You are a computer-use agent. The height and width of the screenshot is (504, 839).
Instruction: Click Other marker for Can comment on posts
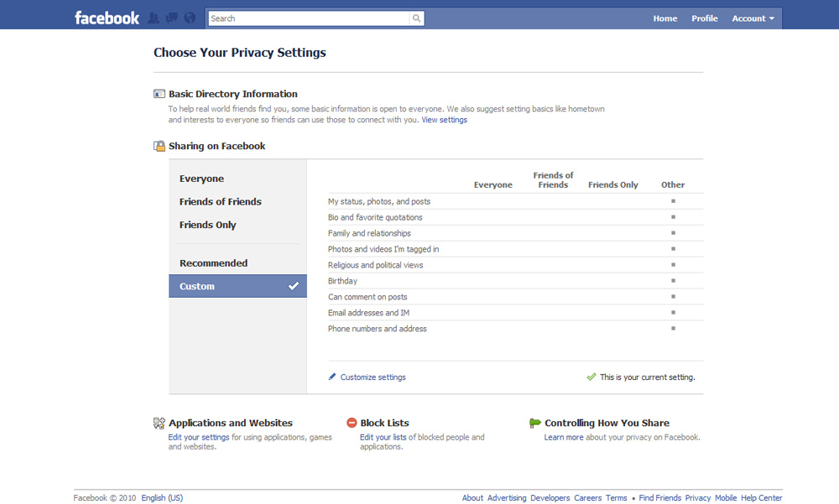pyautogui.click(x=673, y=296)
